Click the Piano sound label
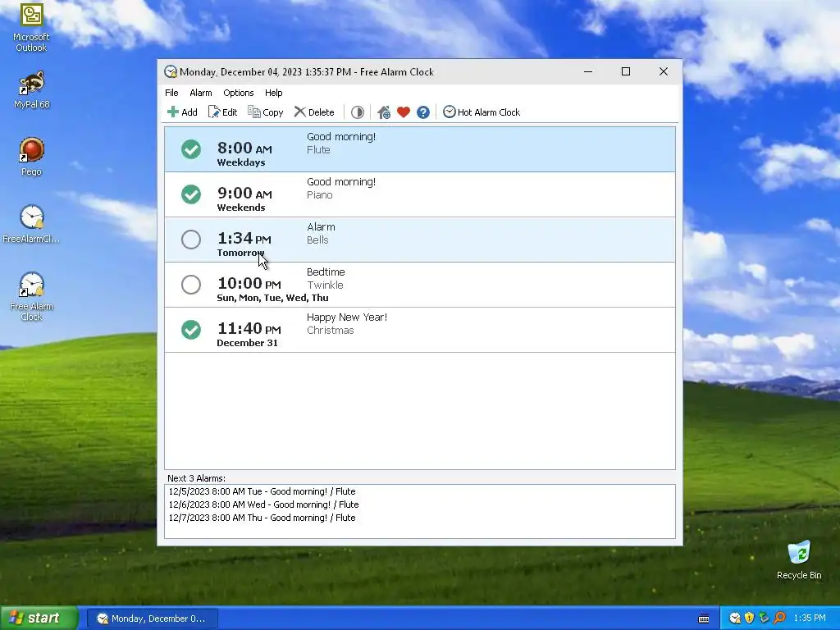This screenshot has width=840, height=630. pos(320,195)
